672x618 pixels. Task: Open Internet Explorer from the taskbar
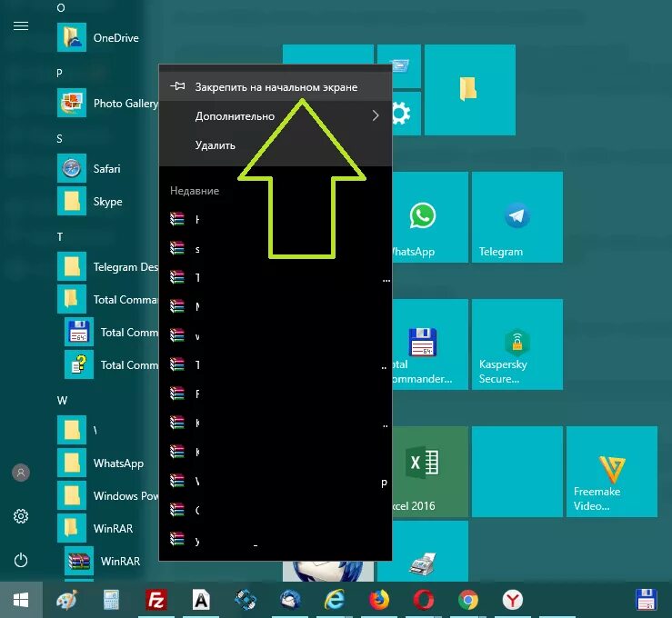335,600
